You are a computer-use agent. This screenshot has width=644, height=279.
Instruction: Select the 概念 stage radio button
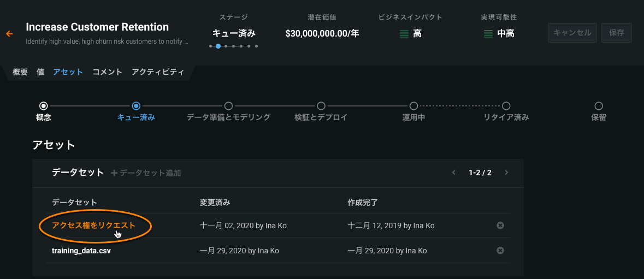coord(44,106)
